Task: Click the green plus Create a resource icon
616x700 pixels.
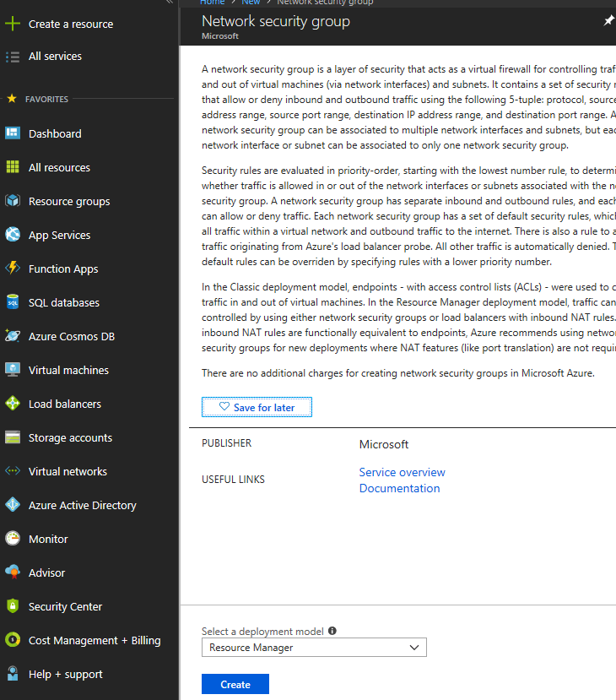Action: (13, 24)
